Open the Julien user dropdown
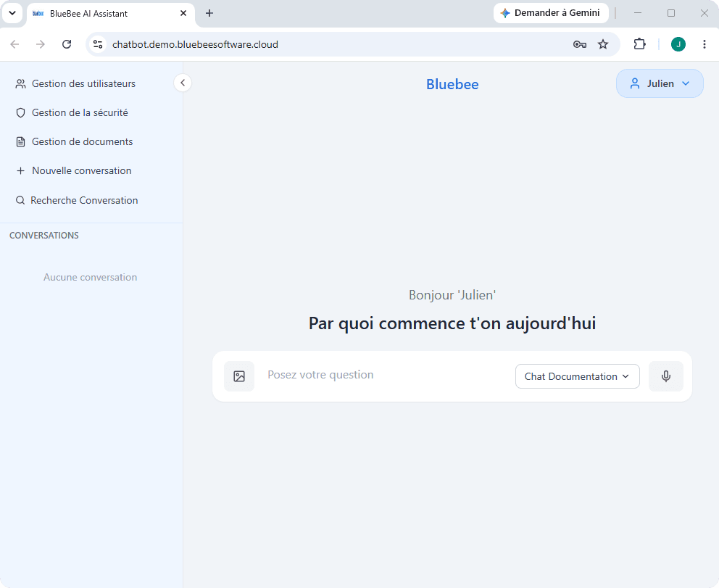 click(660, 83)
